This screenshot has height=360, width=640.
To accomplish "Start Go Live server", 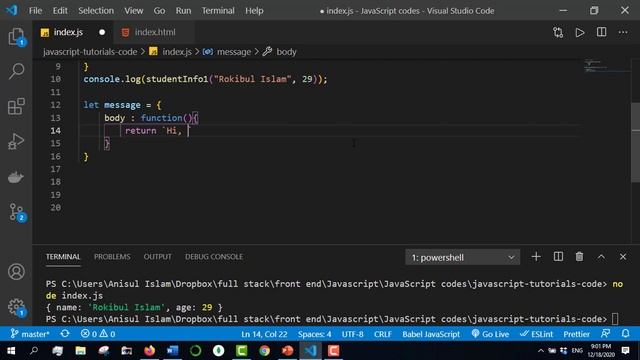I will click(x=490, y=334).
